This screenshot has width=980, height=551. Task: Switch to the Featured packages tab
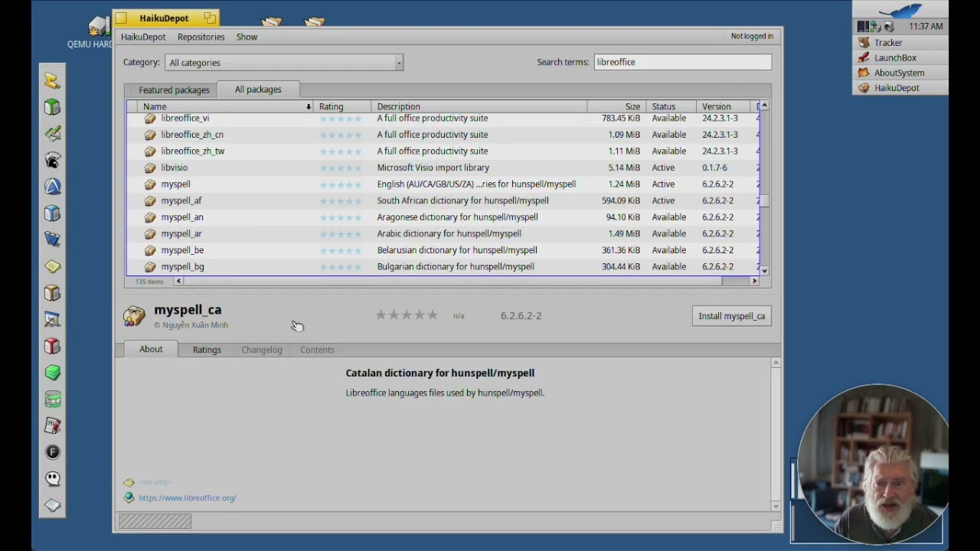[x=174, y=90]
